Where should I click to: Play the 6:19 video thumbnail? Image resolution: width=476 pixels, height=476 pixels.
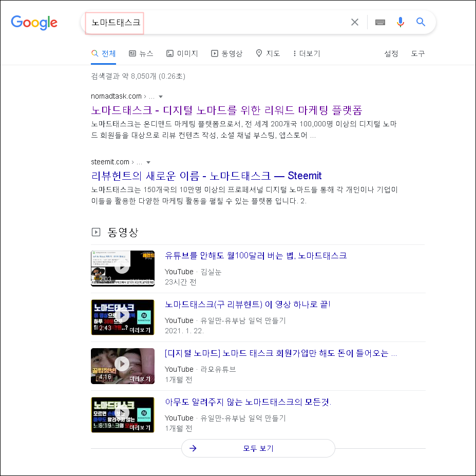pyautogui.click(x=123, y=415)
